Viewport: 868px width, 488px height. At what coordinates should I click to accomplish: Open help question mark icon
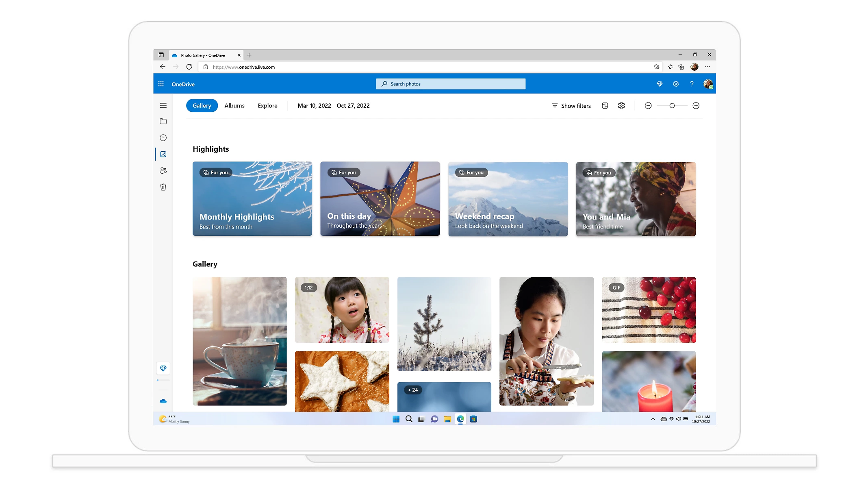[692, 84]
